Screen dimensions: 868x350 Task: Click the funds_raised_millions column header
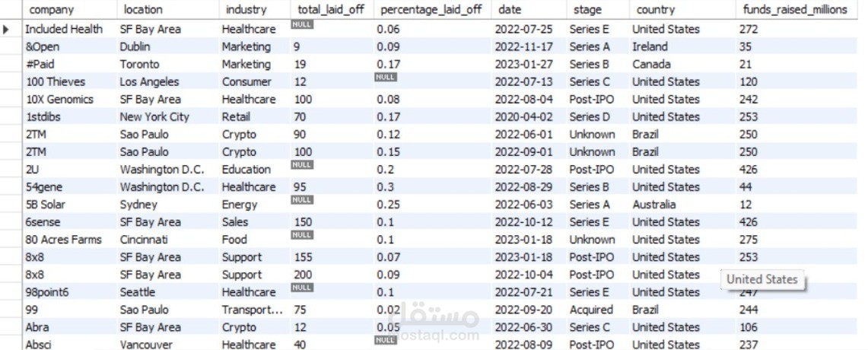click(x=796, y=9)
